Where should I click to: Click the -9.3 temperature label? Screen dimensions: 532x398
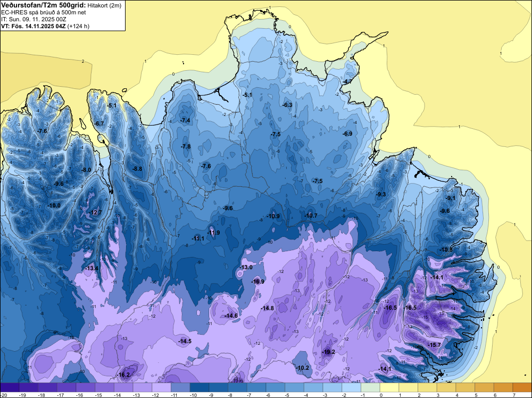[381, 194]
